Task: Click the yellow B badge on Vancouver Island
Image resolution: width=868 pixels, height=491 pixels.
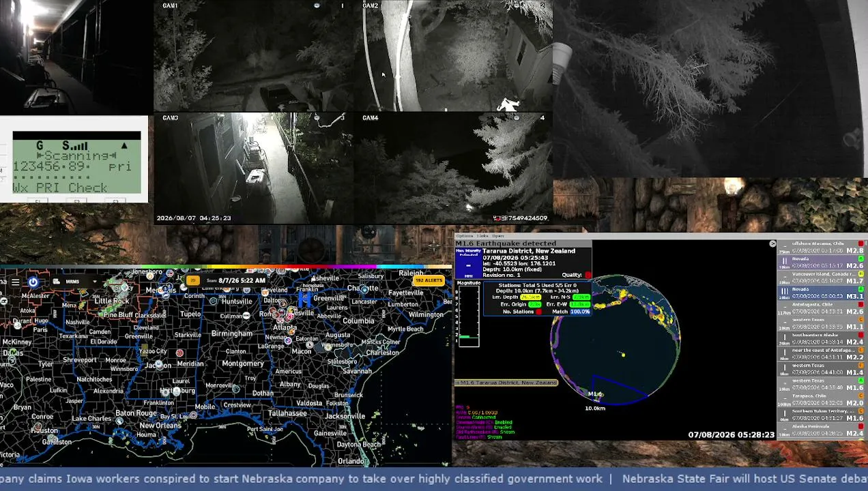Action: tap(861, 273)
